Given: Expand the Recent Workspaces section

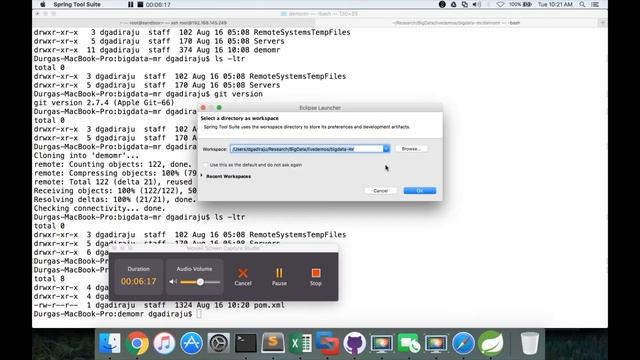Looking at the screenshot, I should click(x=202, y=176).
